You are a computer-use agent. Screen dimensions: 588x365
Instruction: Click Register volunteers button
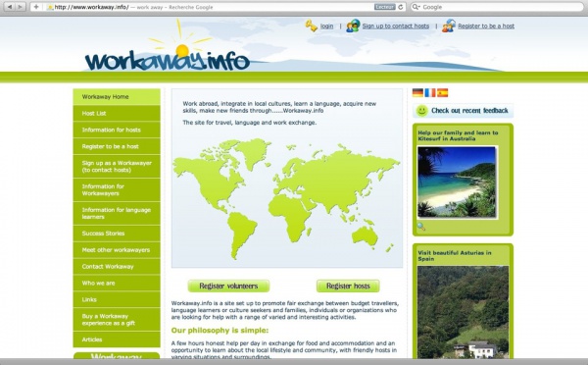click(228, 286)
